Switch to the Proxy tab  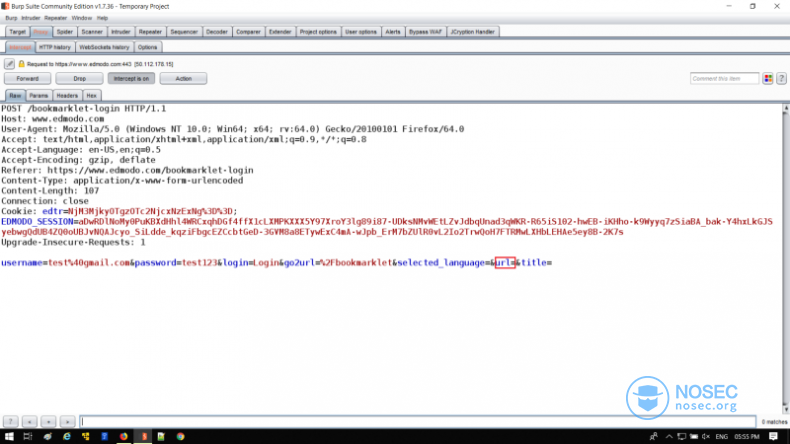pyautogui.click(x=40, y=32)
